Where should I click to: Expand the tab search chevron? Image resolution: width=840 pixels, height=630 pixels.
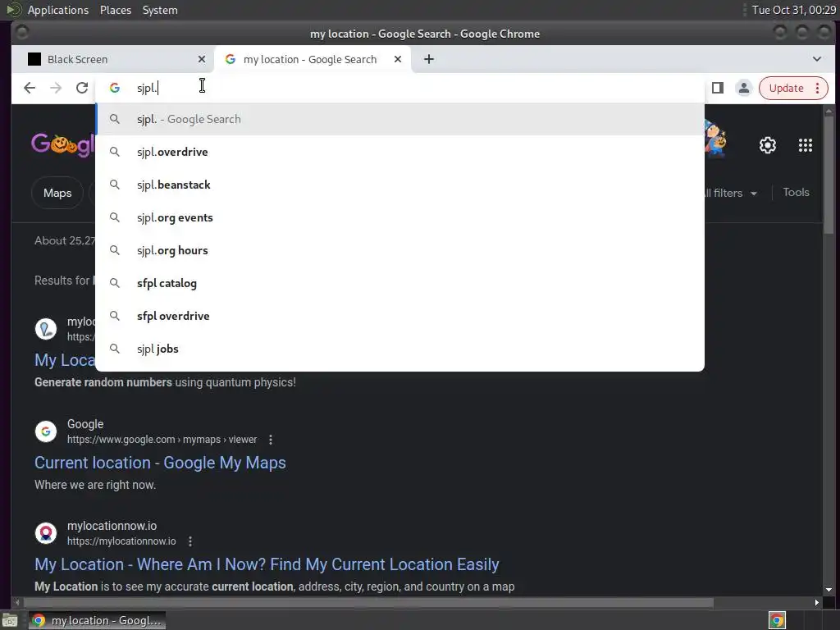tap(816, 59)
